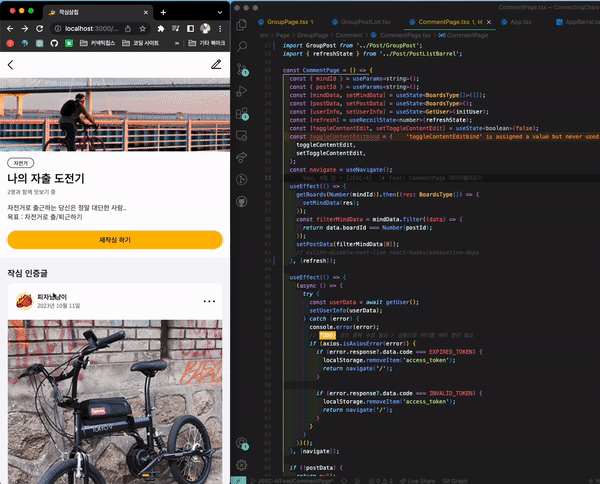Click the 피자냠냠이 username
Viewport: 600px width, 484px height.
52,297
